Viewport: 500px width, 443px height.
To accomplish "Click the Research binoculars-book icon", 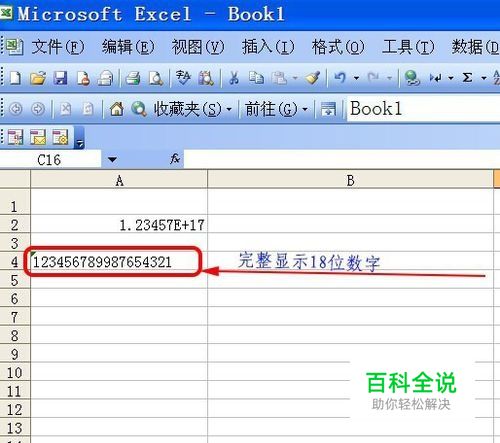I will coord(206,78).
